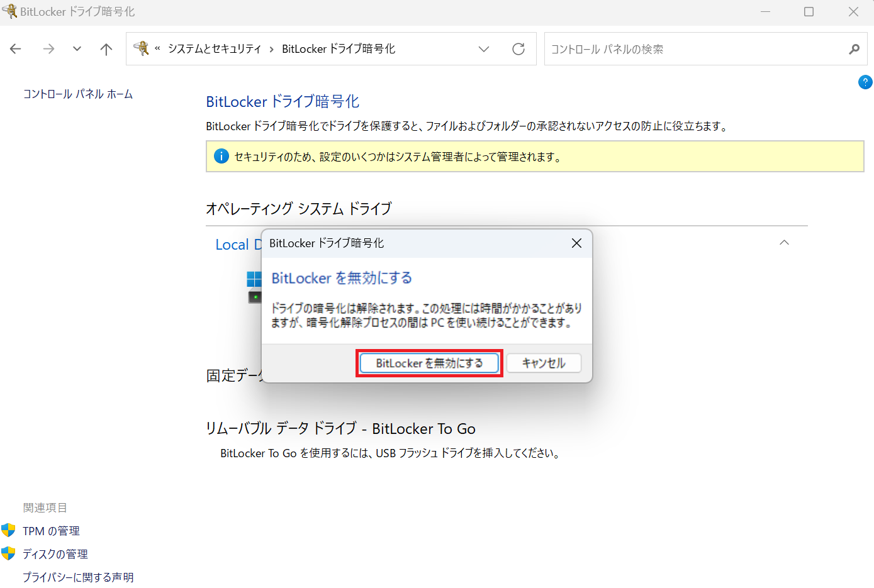The image size is (874, 588).
Task: Click キャンセル in the BitLocker dialog
Action: tap(544, 363)
